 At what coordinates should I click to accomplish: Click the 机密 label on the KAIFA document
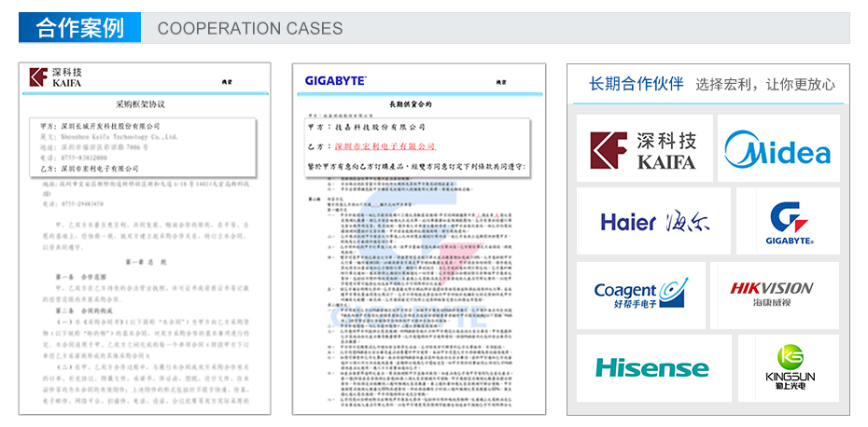[227, 82]
